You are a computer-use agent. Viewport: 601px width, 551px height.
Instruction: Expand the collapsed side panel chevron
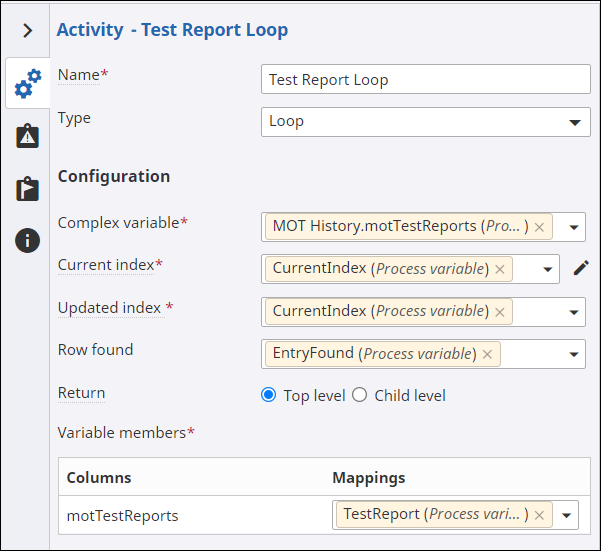[x=28, y=31]
